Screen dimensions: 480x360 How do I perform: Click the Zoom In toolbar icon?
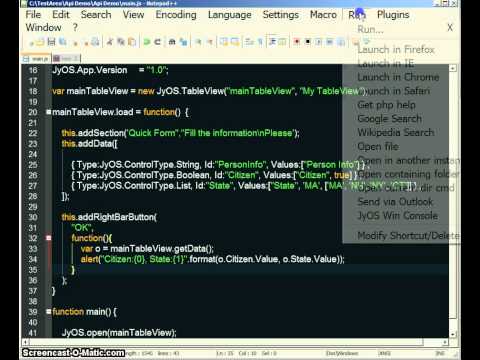198,42
